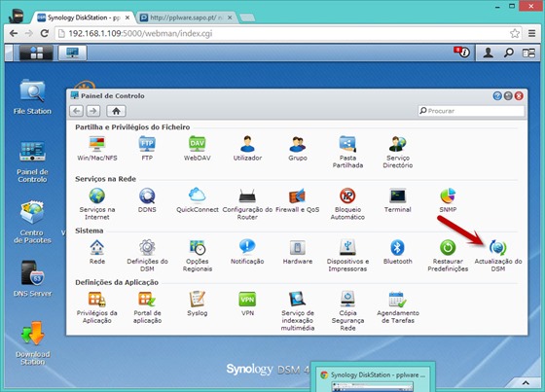Go back in Painel de Controlo
The image size is (545, 392).
click(x=77, y=111)
